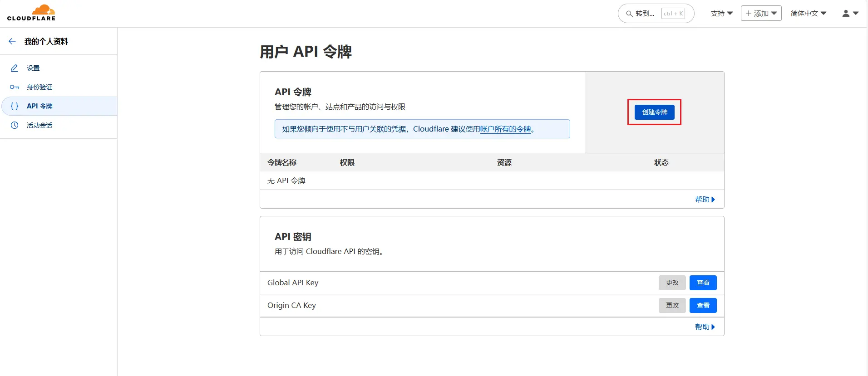The height and width of the screenshot is (376, 868).
Task: Click the plus icon in 添加 button
Action: 749,13
